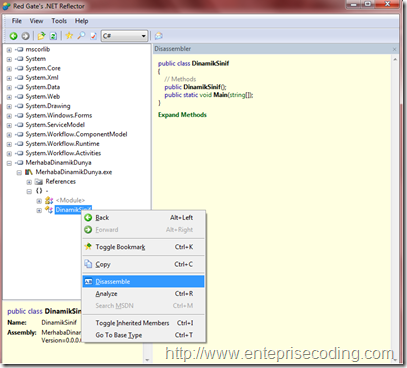The height and width of the screenshot is (368, 407).
Task: Click the Refresh toolbar icon
Action: 53,36
